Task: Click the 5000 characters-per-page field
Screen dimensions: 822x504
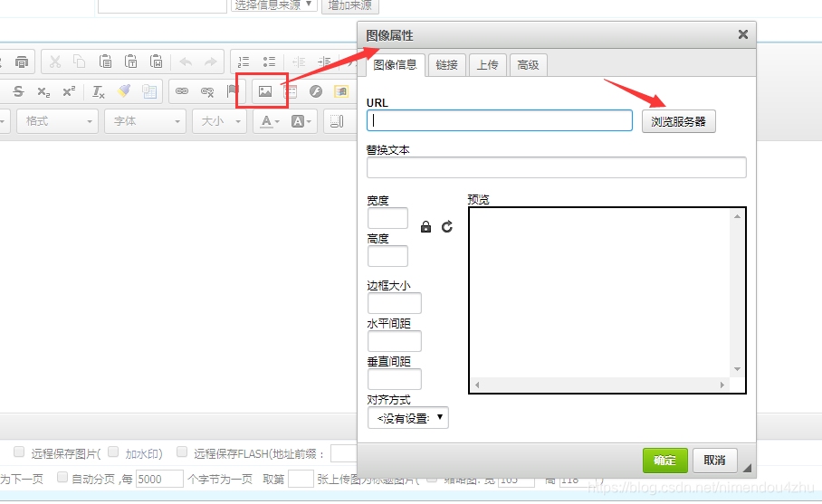Action: point(159,479)
